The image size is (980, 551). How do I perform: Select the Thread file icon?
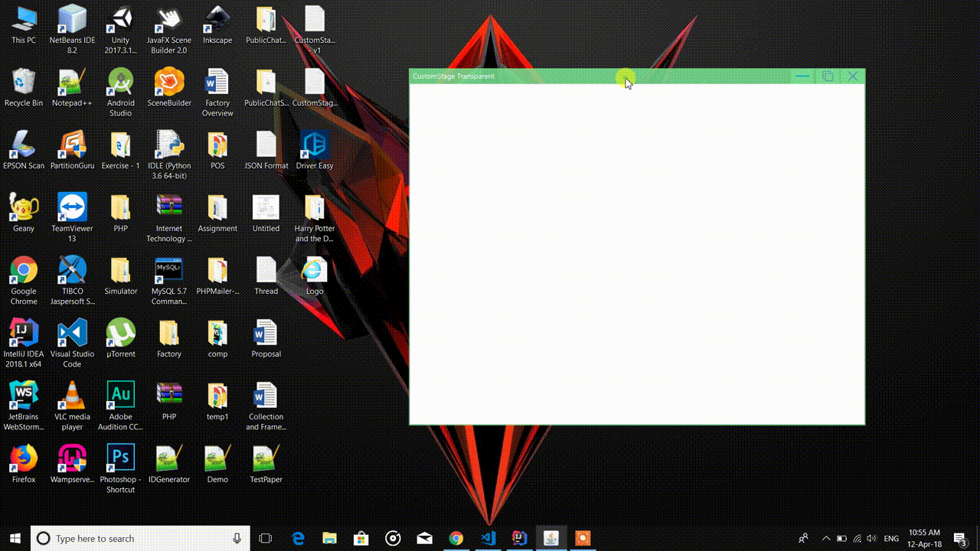tap(266, 275)
